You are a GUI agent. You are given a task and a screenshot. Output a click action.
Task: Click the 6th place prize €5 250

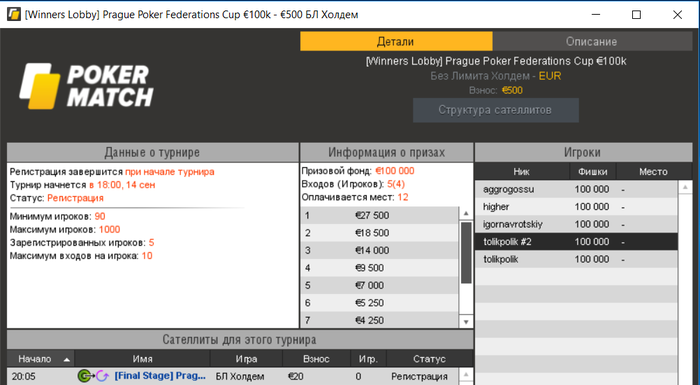(x=370, y=302)
